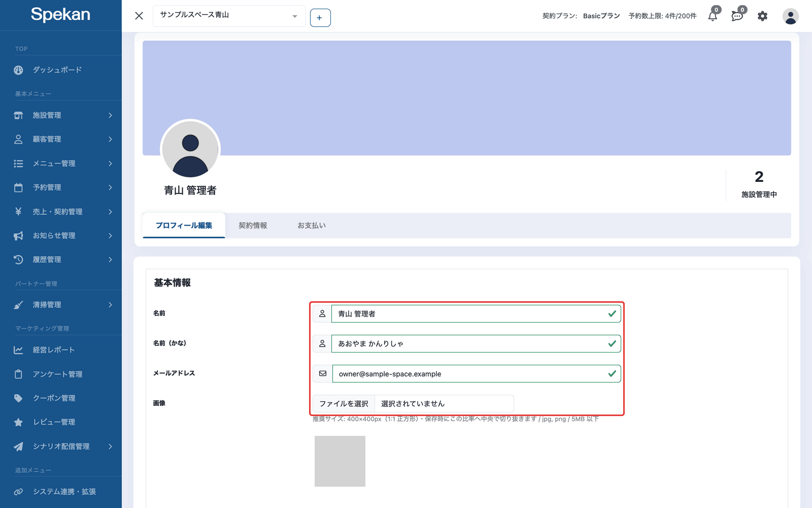This screenshot has width=812, height=508.
Task: Switch to the お支払い tab
Action: 312,226
